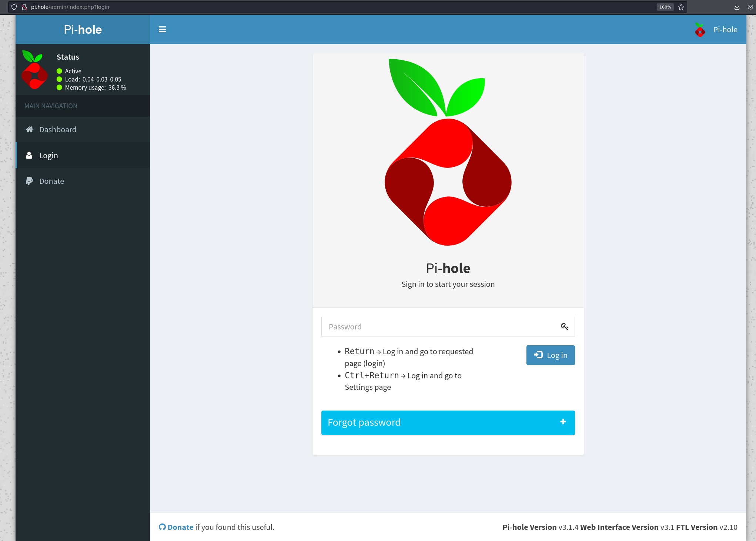Viewport: 756px width, 541px height.
Task: Click the small Pi-hole logo in the top-right header
Action: (x=700, y=30)
